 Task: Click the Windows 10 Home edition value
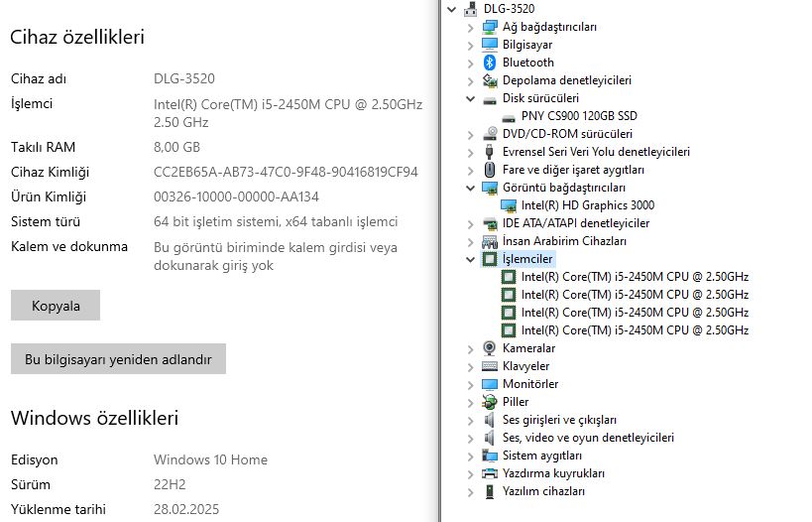tap(210, 459)
